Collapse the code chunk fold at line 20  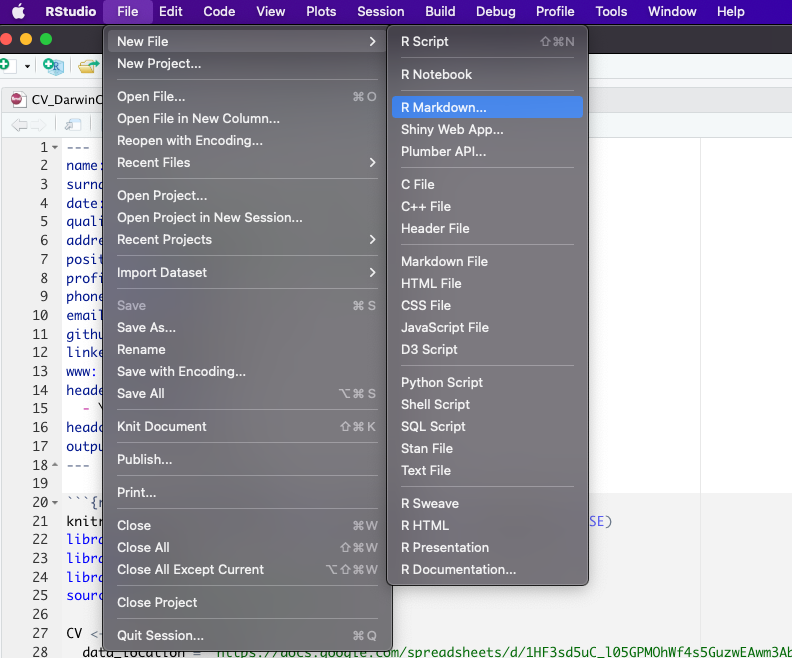pos(55,502)
